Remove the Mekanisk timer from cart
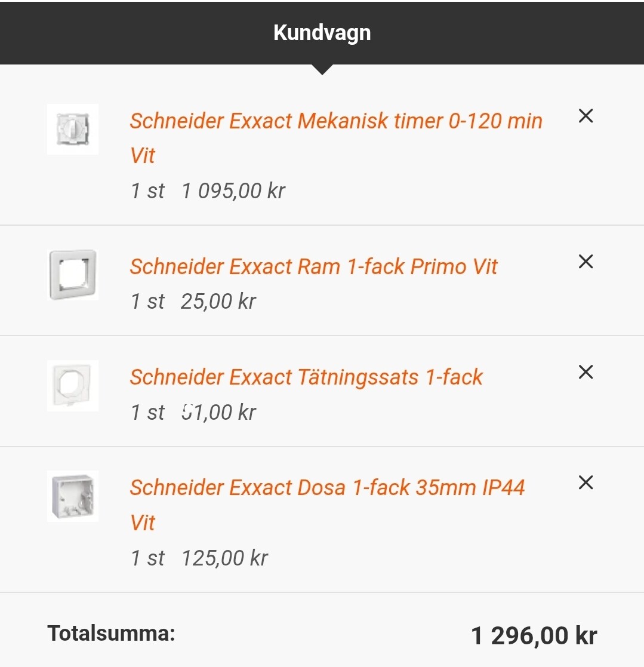Screen dimensions: 644x667 tap(586, 116)
